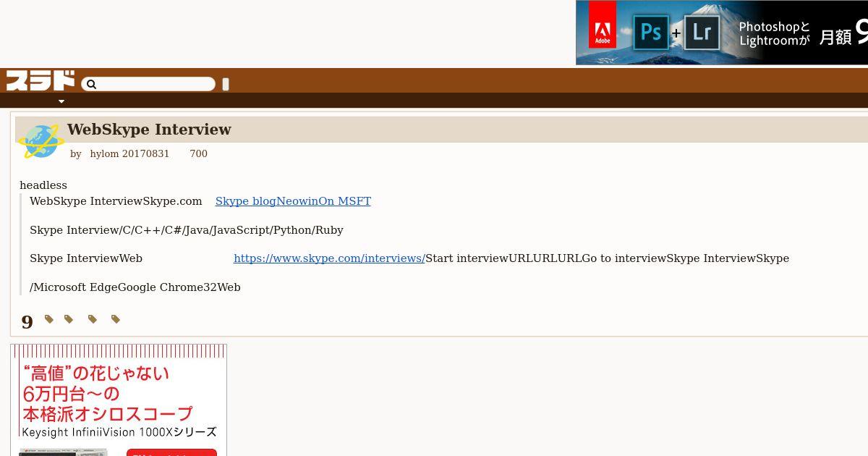Image resolution: width=868 pixels, height=456 pixels.
Task: Click the WebSkype InterviewSkype.com text in quote
Action: [x=116, y=201]
